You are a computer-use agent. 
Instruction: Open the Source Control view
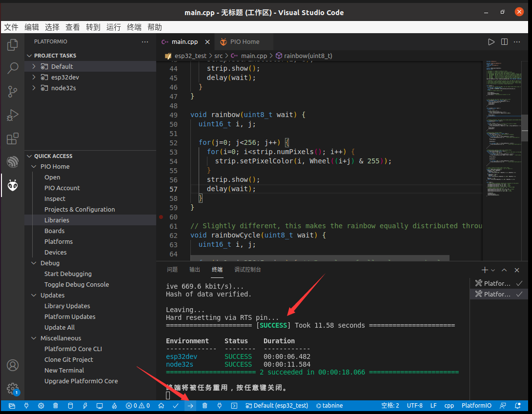pyautogui.click(x=13, y=92)
